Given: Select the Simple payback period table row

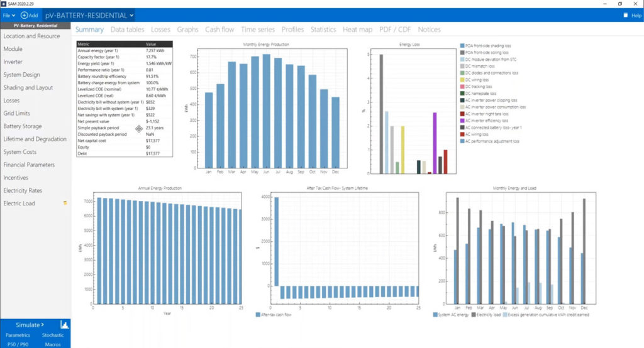Looking at the screenshot, I should [x=125, y=128].
